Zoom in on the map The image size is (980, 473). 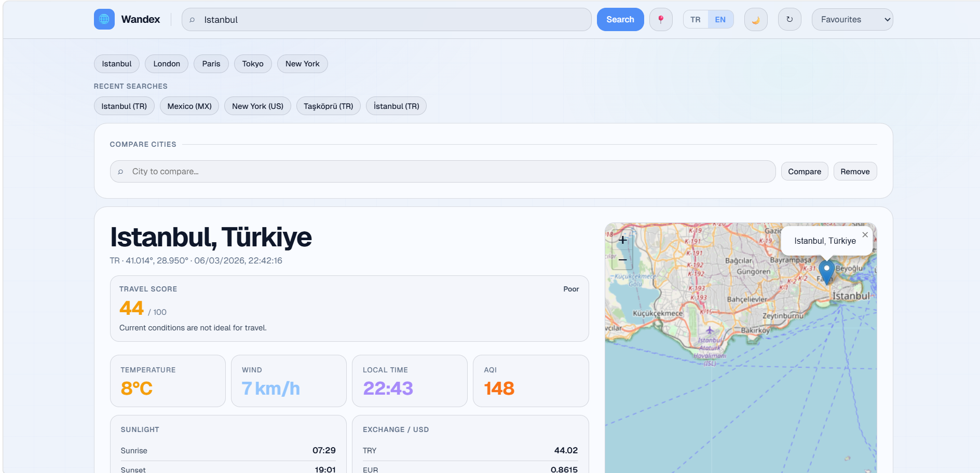[622, 240]
